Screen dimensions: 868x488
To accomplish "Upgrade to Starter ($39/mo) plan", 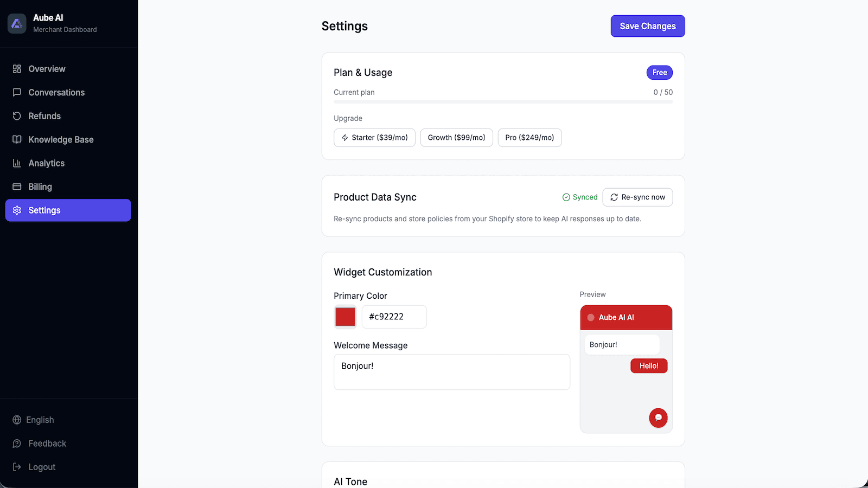I will 374,138.
